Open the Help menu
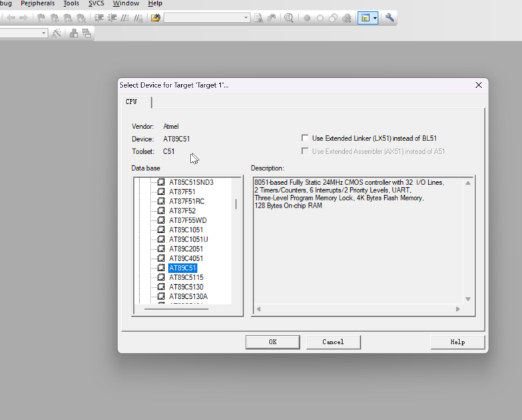Viewport: 522px width, 420px height. tap(155, 3)
